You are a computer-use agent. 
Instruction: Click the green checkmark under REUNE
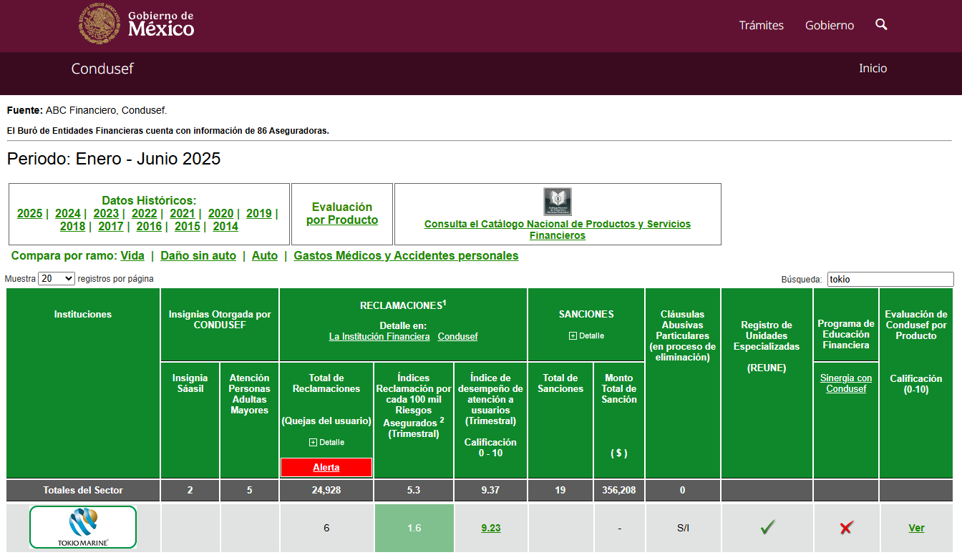point(767,528)
